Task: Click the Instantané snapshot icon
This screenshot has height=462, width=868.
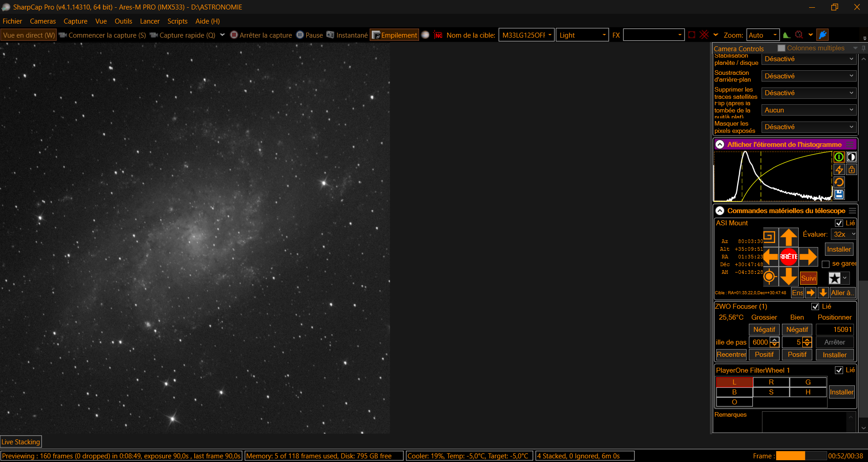Action: [x=330, y=35]
